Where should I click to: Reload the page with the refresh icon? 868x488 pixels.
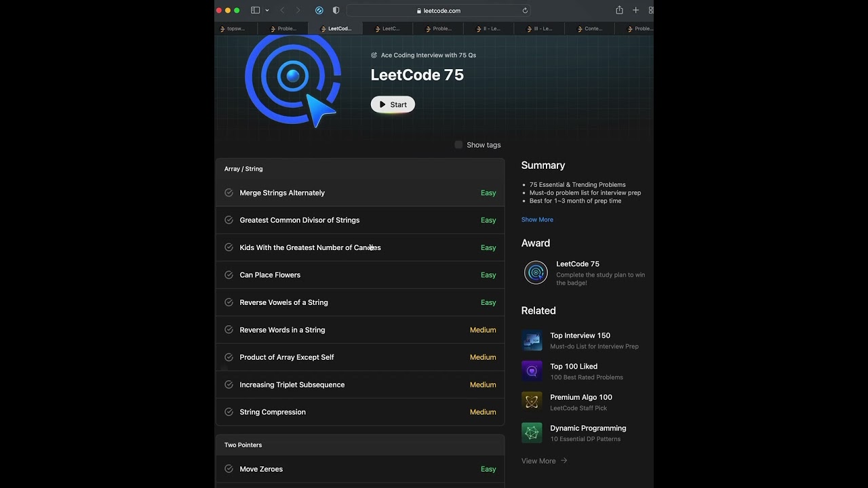click(x=525, y=10)
